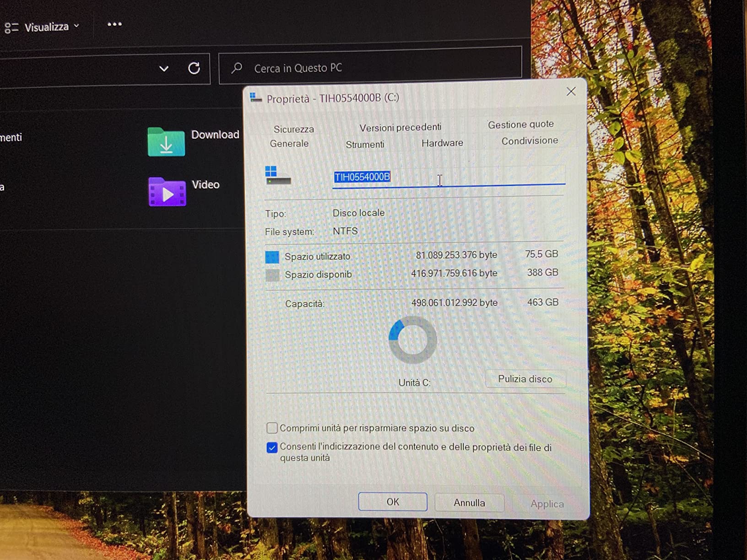
Task: Switch to the Gestione quote tab
Action: pyautogui.click(x=521, y=124)
